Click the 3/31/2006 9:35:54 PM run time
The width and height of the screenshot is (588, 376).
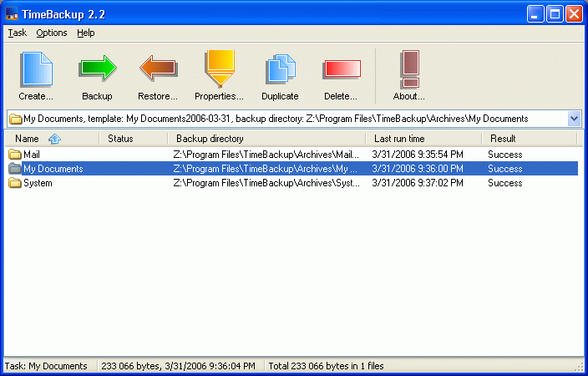418,155
